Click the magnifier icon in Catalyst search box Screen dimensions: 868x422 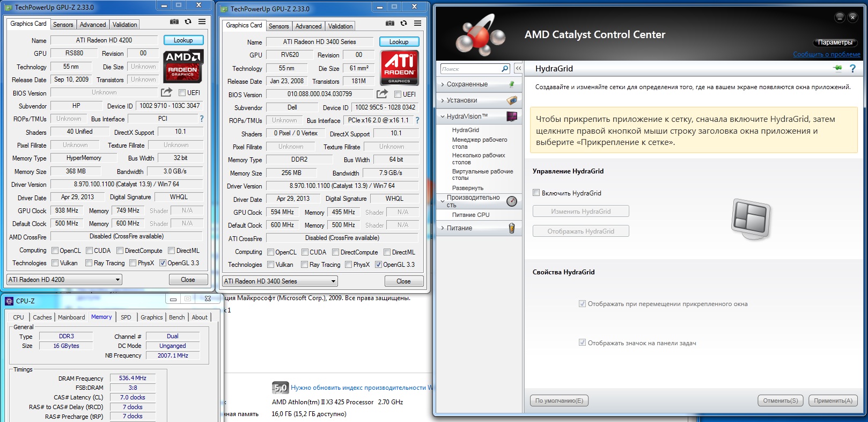(x=505, y=69)
